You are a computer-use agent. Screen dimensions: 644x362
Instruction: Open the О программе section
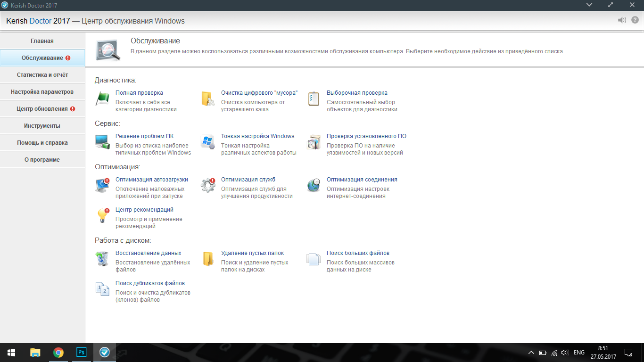click(x=42, y=160)
